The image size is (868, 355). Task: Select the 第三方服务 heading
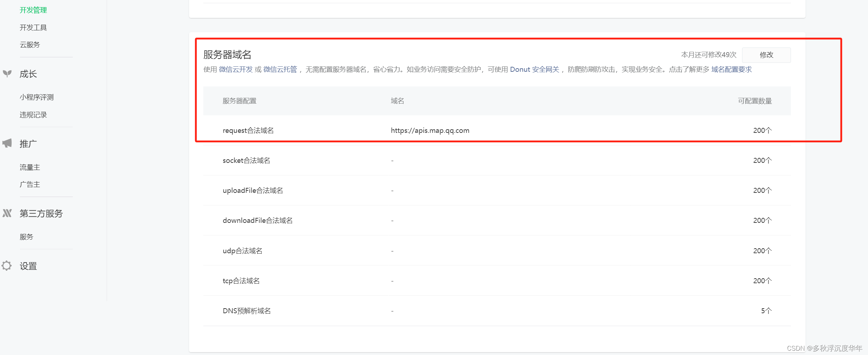point(41,214)
